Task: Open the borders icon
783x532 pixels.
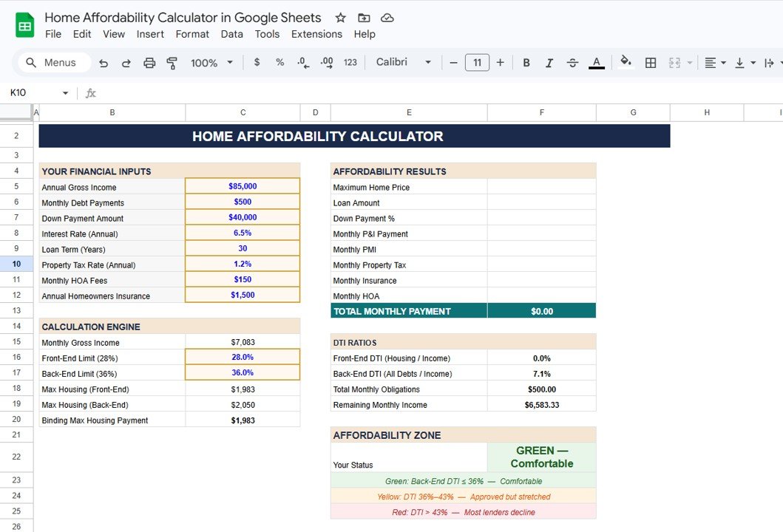Action: click(x=650, y=63)
